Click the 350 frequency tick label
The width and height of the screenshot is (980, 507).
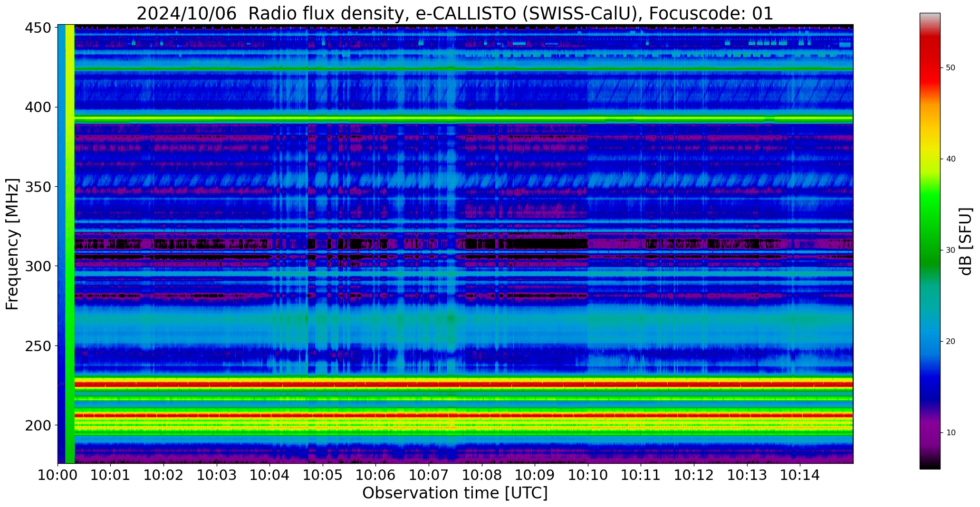pos(38,187)
